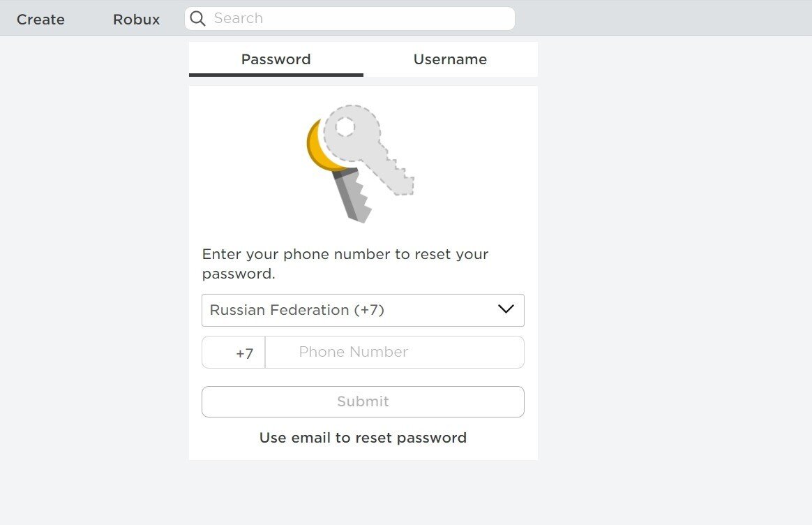Switch to the Password tab

tap(276, 59)
